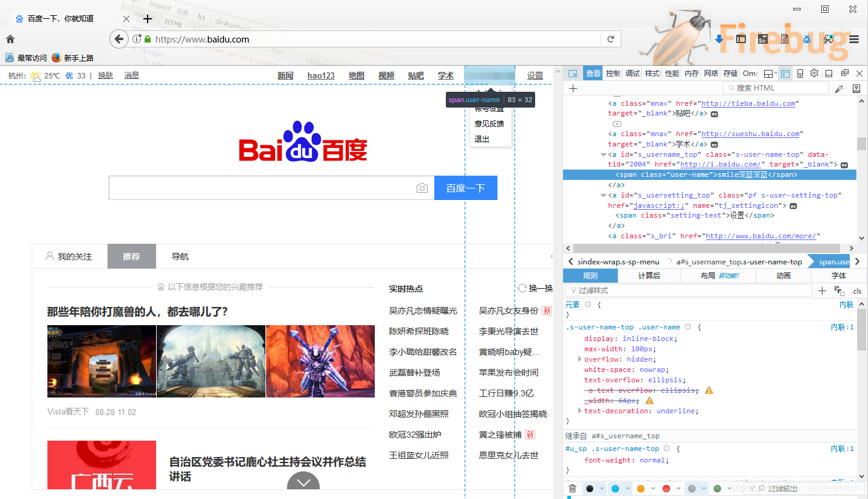Click the blue downloads arrow icon
Viewport: 868px width, 499px height.
[x=720, y=39]
